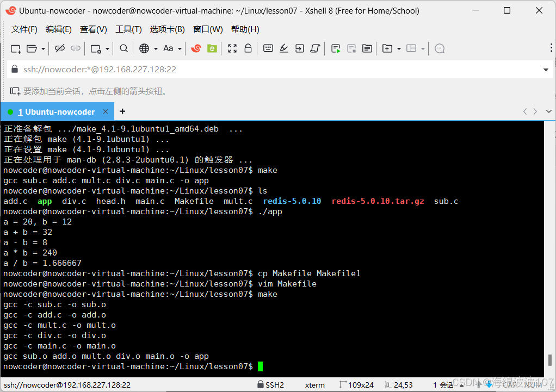Click the globe encoding icon
556x392 pixels.
pyautogui.click(x=144, y=48)
